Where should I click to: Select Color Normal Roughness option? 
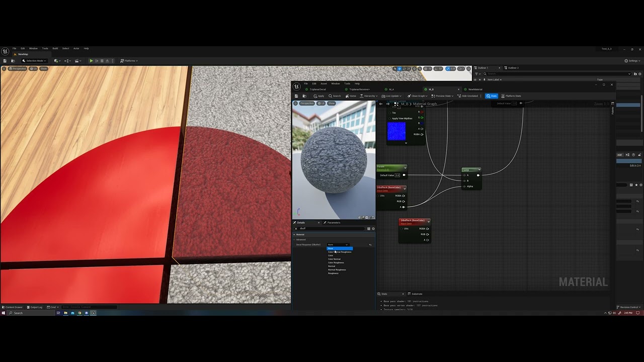pos(340,252)
